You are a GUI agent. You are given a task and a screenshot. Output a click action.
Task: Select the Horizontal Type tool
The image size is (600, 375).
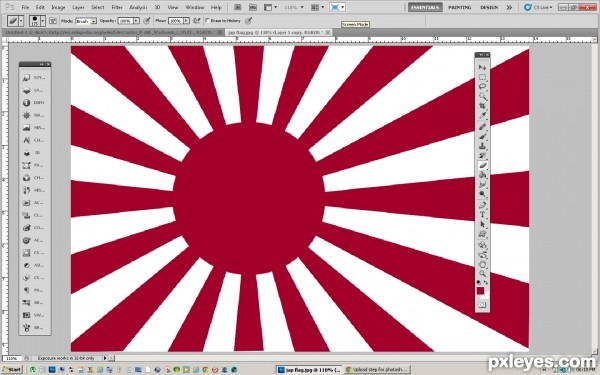pyautogui.click(x=482, y=215)
